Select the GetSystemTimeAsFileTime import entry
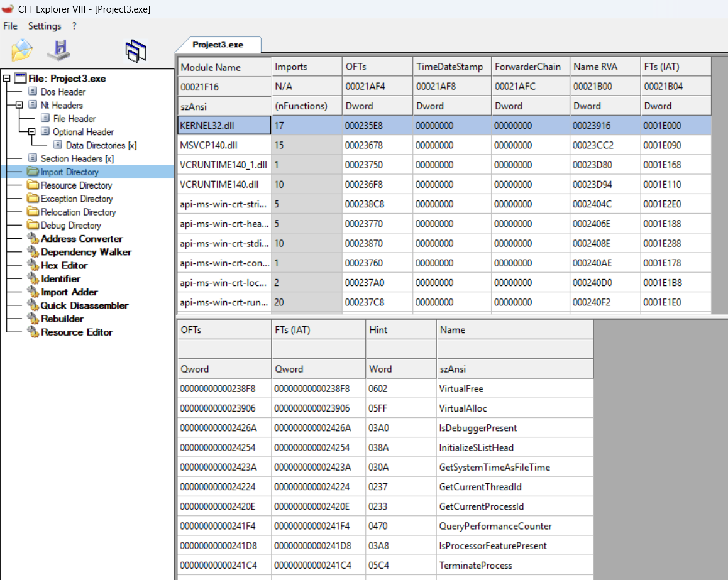 point(385,468)
